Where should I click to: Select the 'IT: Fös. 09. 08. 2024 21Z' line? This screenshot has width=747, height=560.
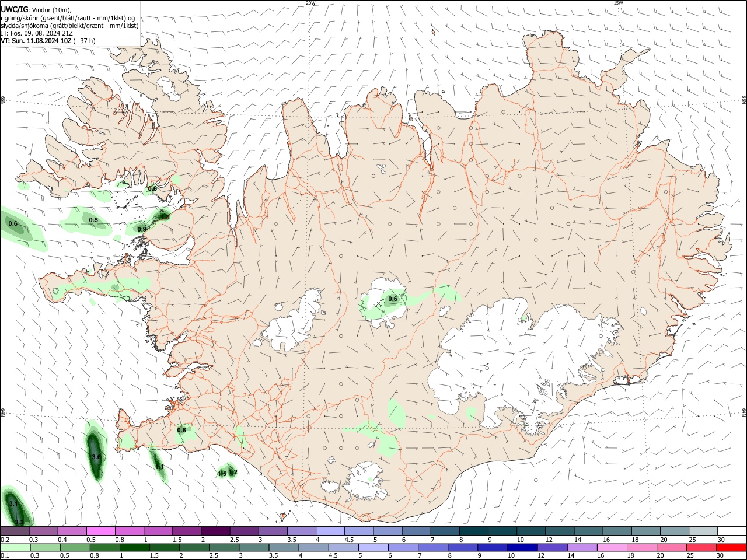pos(36,33)
